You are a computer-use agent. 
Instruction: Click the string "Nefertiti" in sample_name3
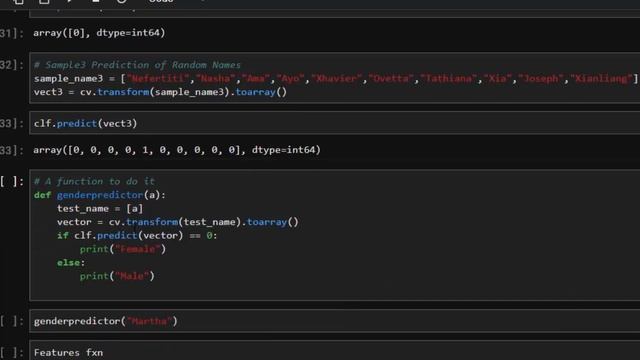(159, 78)
